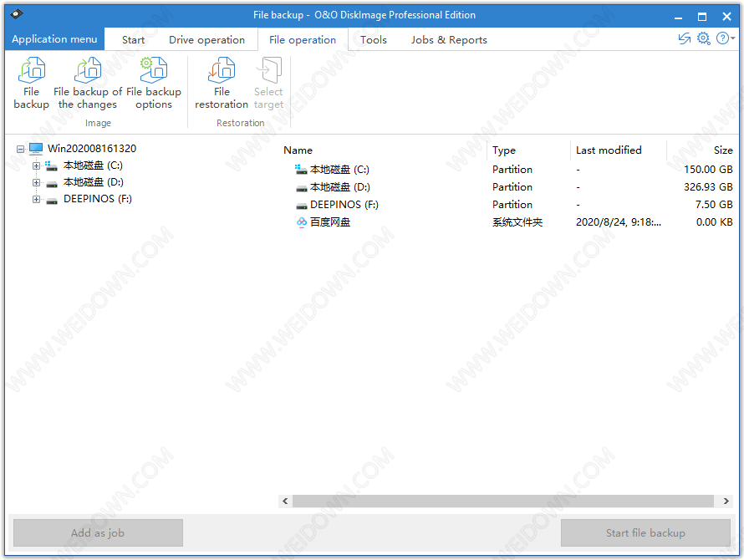Click the 百度网盘 cloud icon in list
This screenshot has width=744, height=560.
(x=301, y=222)
